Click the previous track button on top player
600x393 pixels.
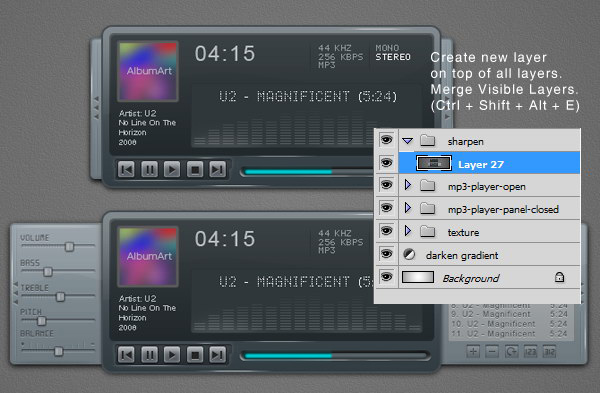pos(126,170)
